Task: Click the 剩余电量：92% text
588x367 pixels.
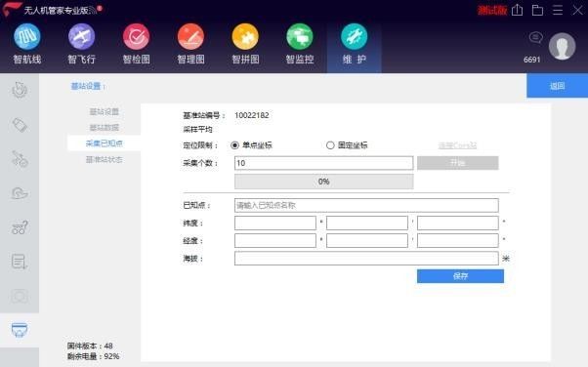Action: coord(94,356)
